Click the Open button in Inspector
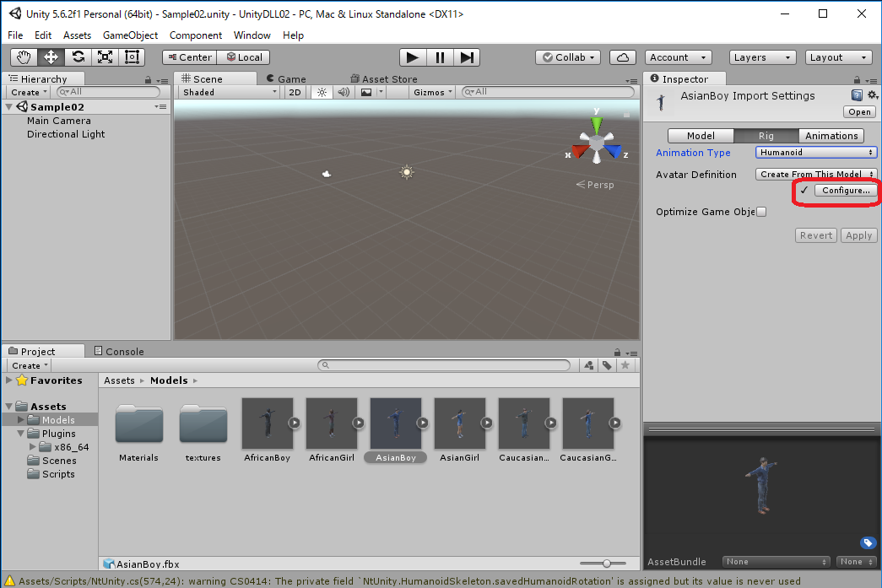Image resolution: width=882 pixels, height=588 pixels. (x=859, y=112)
